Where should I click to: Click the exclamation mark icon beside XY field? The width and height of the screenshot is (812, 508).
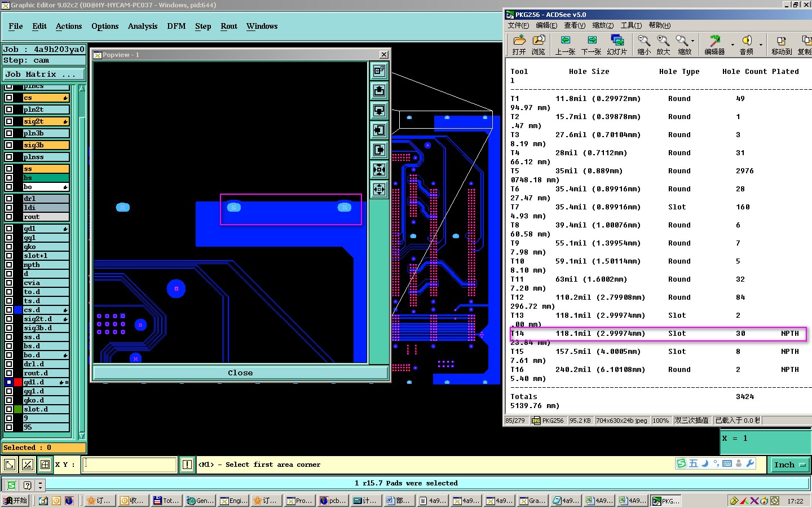[x=187, y=465]
